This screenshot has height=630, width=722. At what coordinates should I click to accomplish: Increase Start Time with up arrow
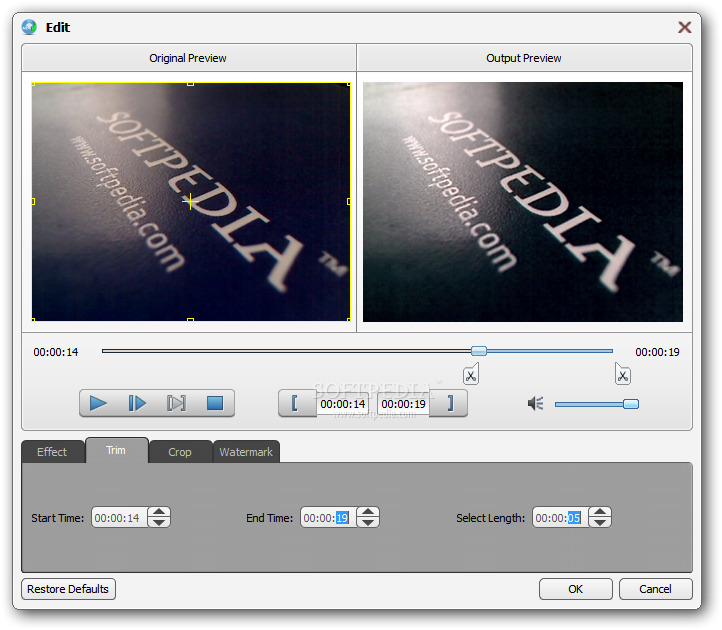point(159,512)
